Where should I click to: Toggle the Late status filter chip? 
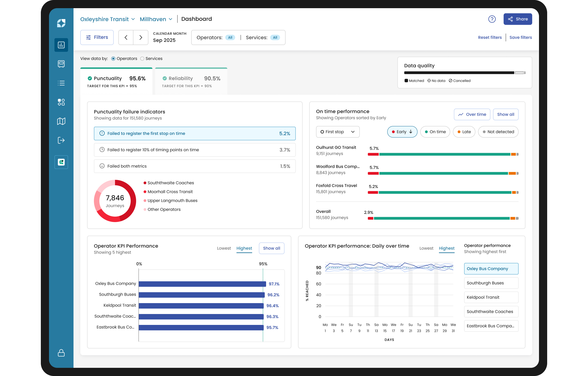[464, 132]
